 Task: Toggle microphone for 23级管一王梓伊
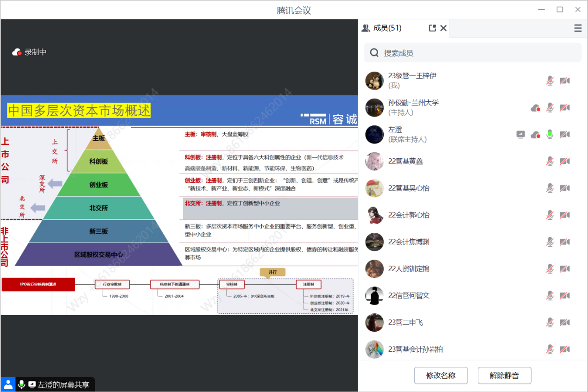550,81
